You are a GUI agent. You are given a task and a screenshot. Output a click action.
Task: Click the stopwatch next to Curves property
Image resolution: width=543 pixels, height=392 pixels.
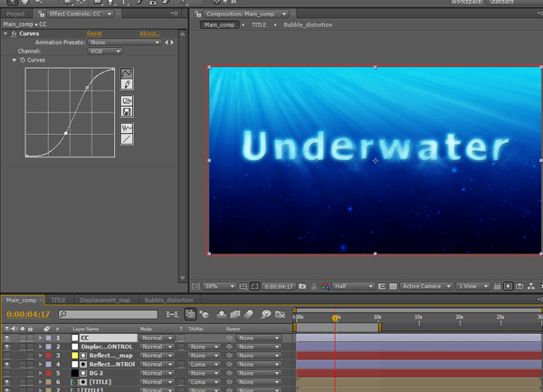coord(23,60)
